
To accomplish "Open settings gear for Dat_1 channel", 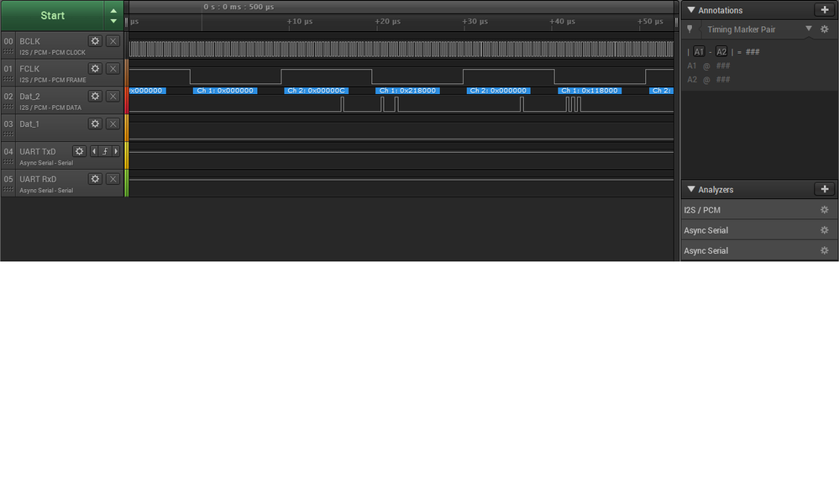I will [x=95, y=123].
